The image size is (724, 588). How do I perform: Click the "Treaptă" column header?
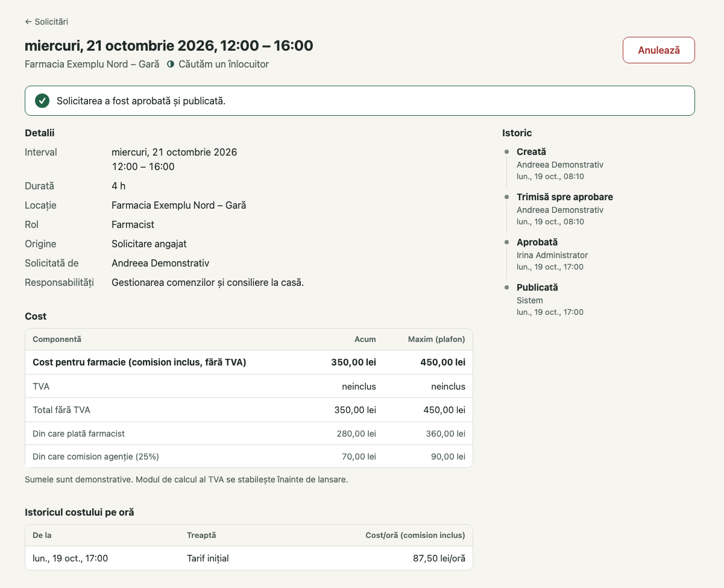coord(201,535)
